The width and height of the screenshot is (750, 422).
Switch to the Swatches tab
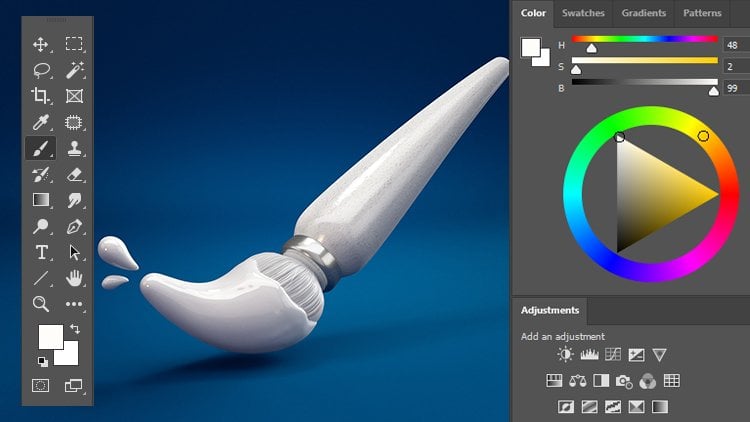pos(583,13)
